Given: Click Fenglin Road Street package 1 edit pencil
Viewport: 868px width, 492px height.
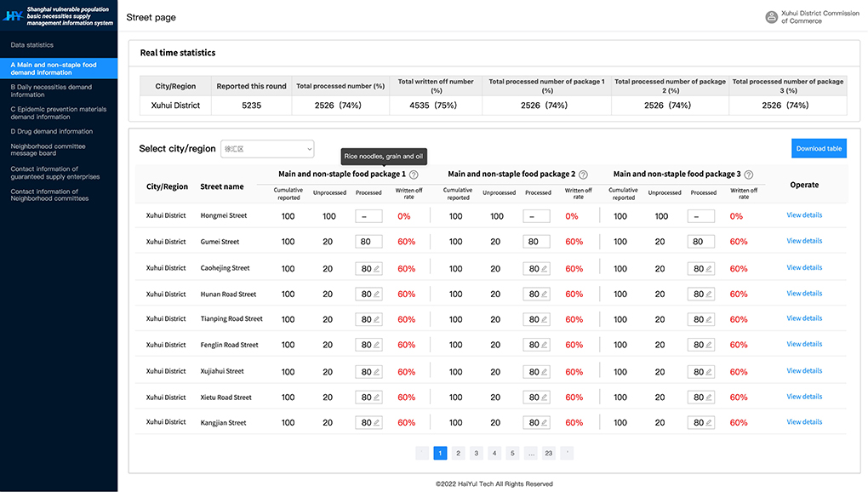Looking at the screenshot, I should coord(376,345).
